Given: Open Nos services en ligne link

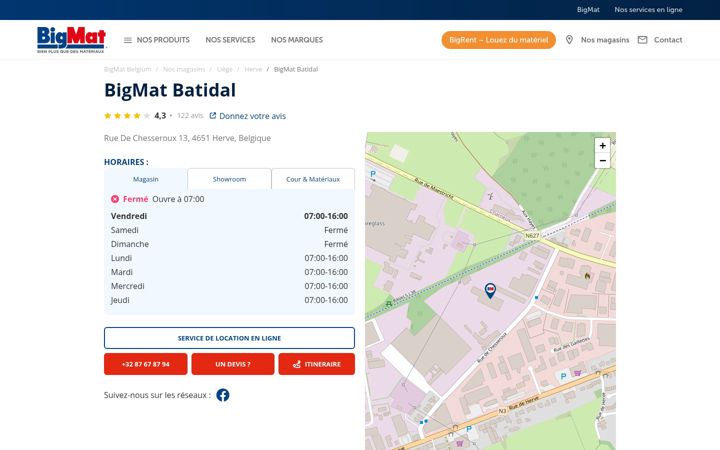Looking at the screenshot, I should click(x=648, y=10).
